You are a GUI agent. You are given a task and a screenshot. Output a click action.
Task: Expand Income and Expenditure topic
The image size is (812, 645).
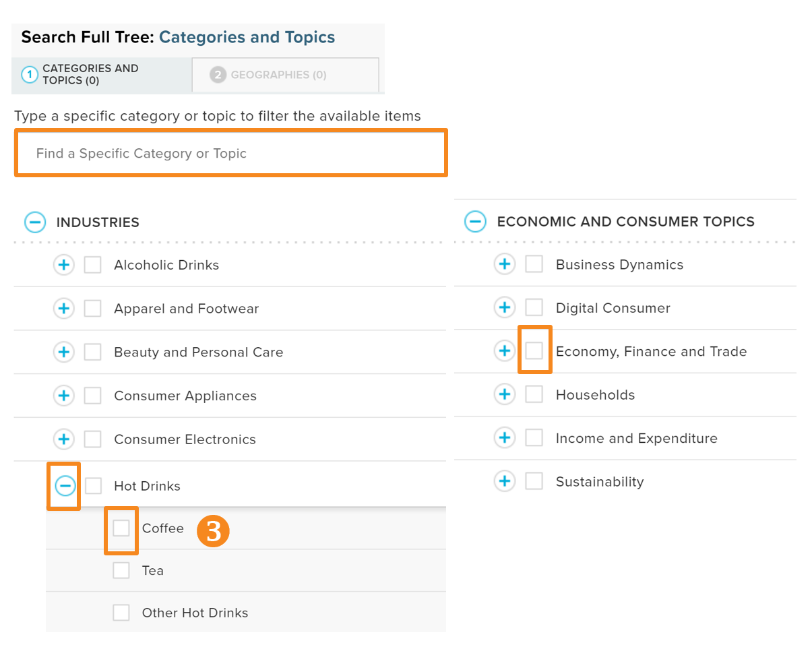(504, 438)
